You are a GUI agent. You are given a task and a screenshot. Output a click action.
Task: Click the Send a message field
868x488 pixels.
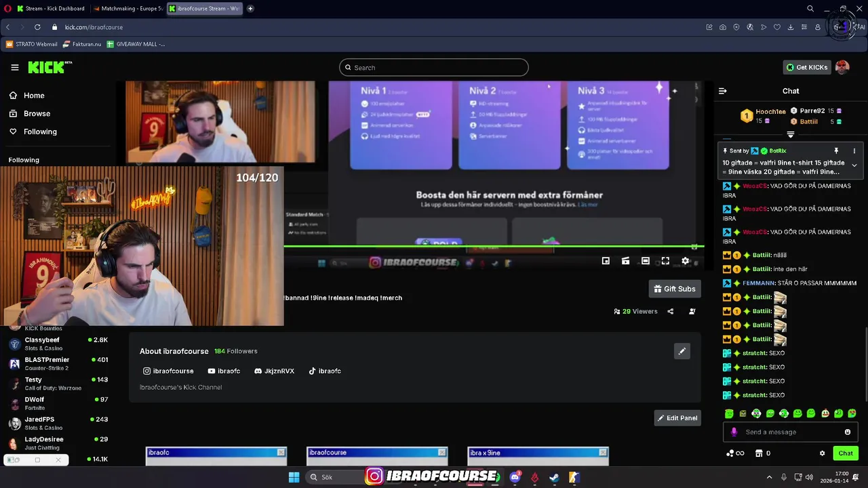point(790,432)
